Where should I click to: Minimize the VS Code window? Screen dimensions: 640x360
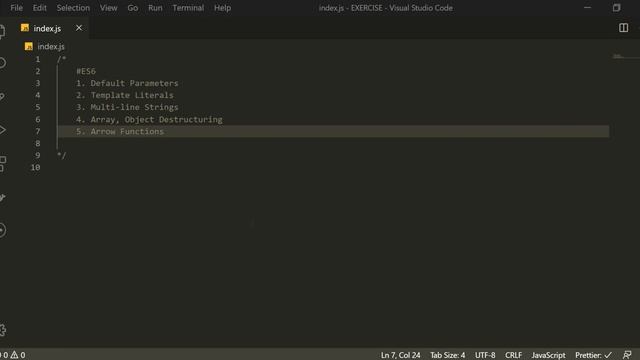pos(587,8)
